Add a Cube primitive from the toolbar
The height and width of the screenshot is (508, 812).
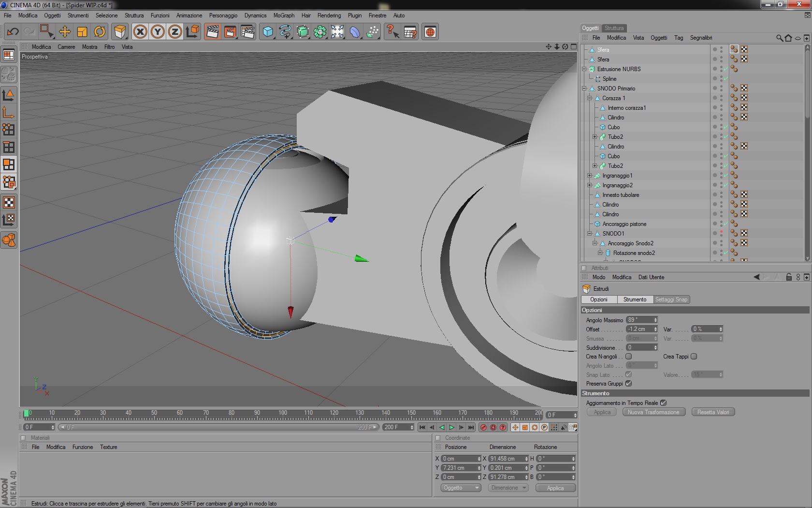point(267,32)
